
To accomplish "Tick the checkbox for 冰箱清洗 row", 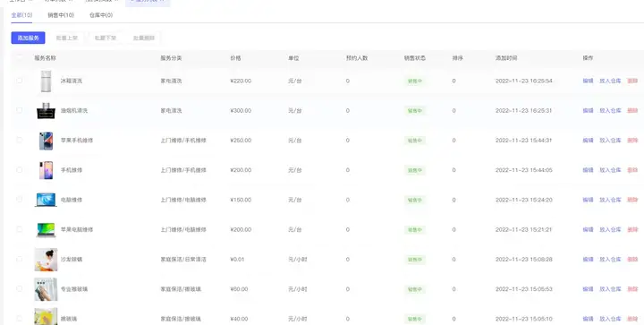I will 20,81.
